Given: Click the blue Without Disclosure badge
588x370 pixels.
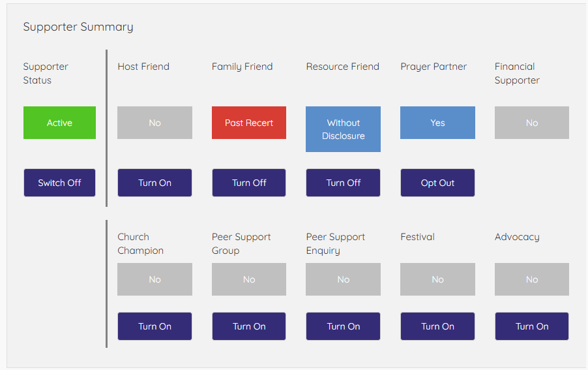Looking at the screenshot, I should [x=343, y=129].
